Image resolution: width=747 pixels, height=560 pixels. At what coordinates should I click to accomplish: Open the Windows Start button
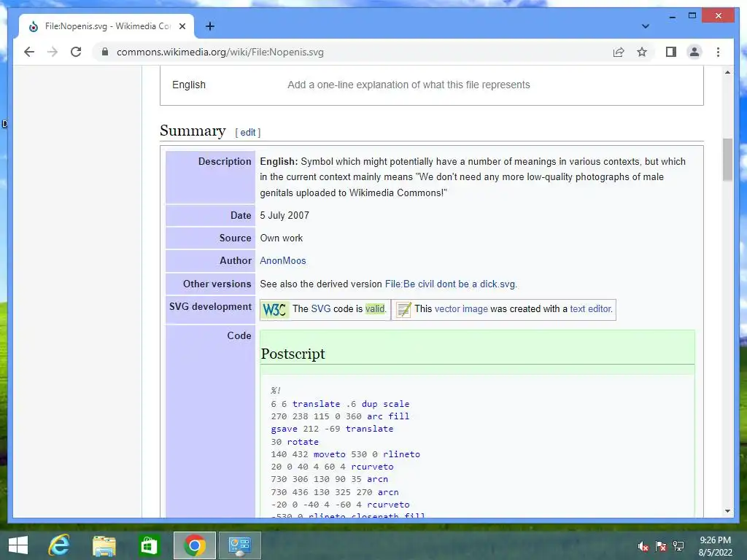tap(18, 545)
